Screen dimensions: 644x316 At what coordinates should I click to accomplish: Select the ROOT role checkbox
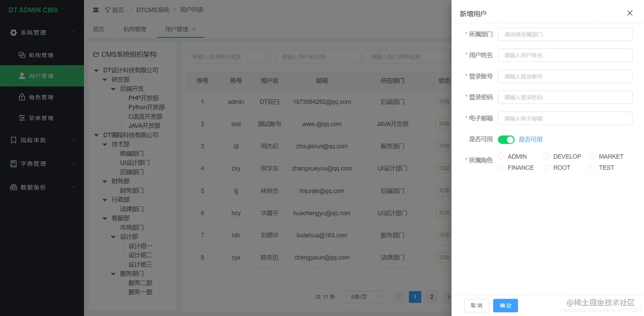546,167
